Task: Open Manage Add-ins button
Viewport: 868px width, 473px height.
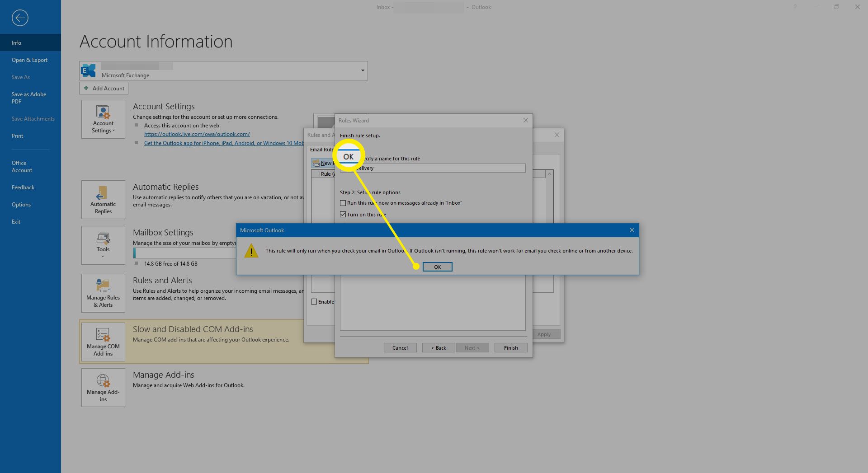Action: (103, 388)
